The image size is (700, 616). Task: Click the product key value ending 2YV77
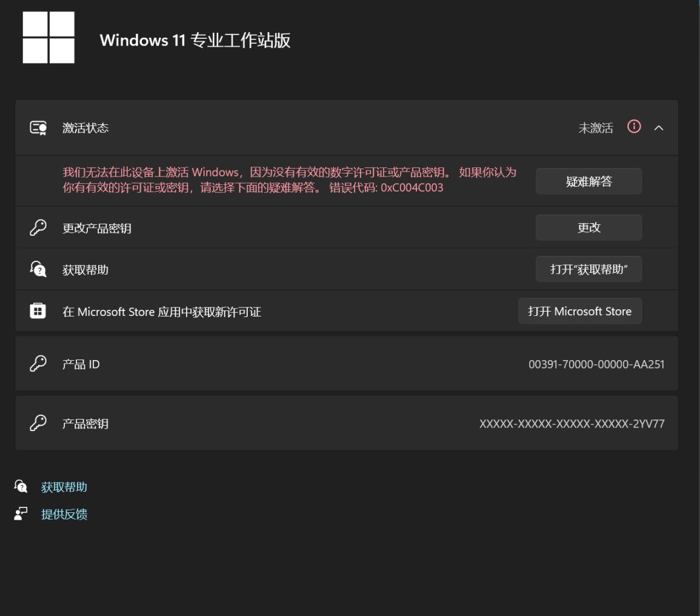(x=572, y=424)
